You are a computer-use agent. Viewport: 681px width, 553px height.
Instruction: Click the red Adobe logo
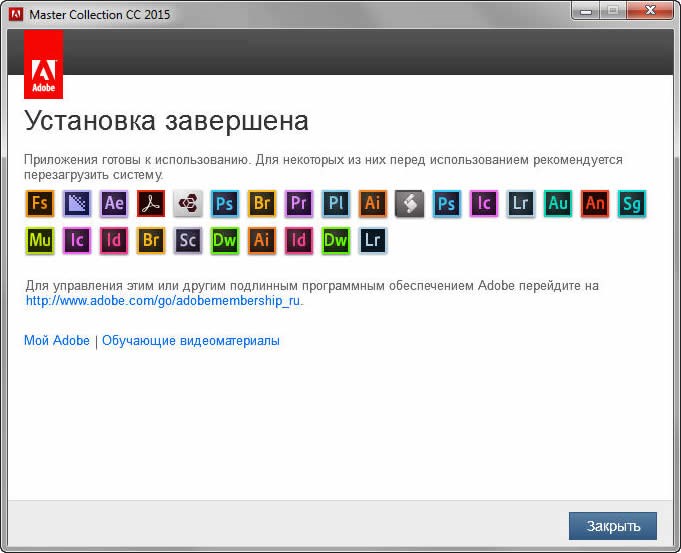pyautogui.click(x=43, y=64)
